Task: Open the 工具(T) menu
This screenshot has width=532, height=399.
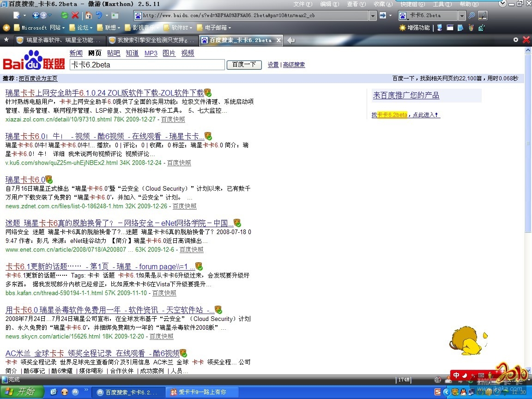Action: 442,4
